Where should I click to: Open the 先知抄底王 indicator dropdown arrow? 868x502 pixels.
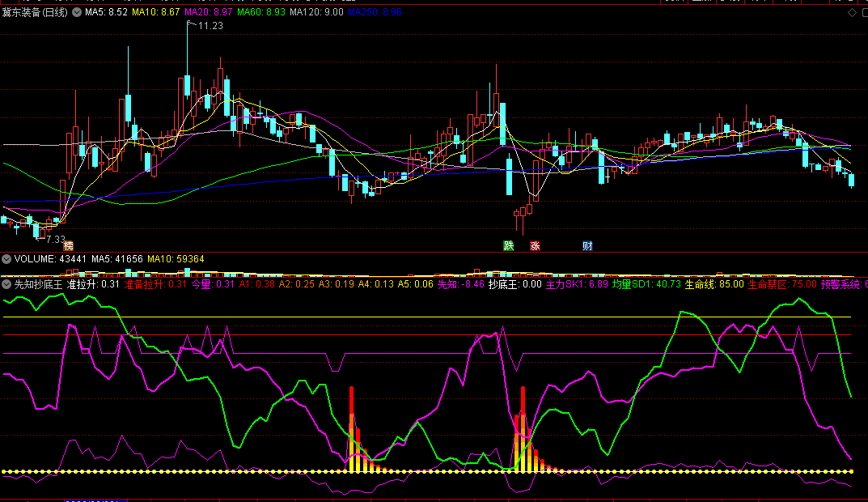(x=6, y=284)
